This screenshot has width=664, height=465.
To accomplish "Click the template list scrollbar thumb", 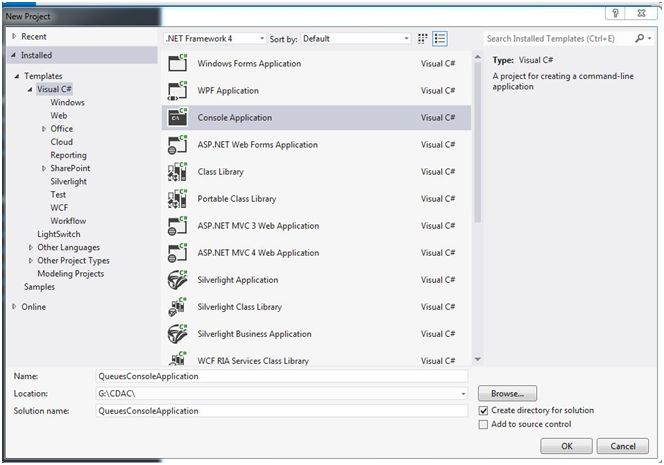I will click(x=478, y=142).
